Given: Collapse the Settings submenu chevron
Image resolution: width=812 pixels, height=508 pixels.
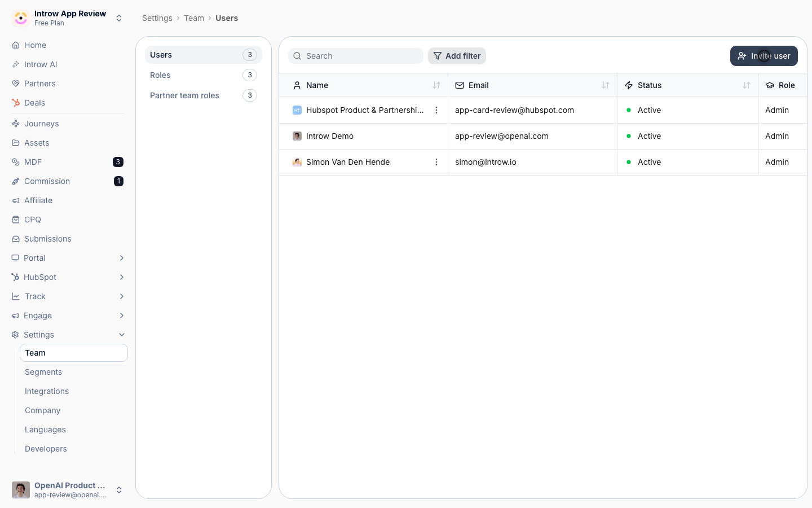Looking at the screenshot, I should pos(122,335).
